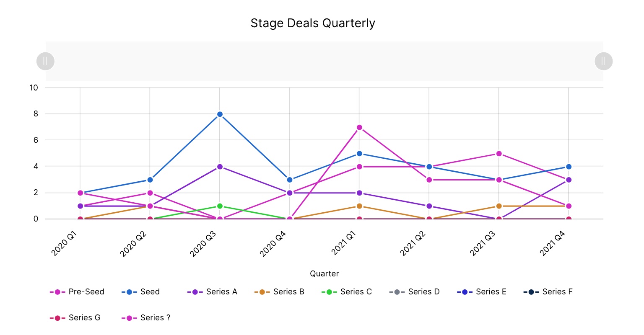The image size is (644, 335).
Task: Toggle Series F legend entry
Action: 548,292
